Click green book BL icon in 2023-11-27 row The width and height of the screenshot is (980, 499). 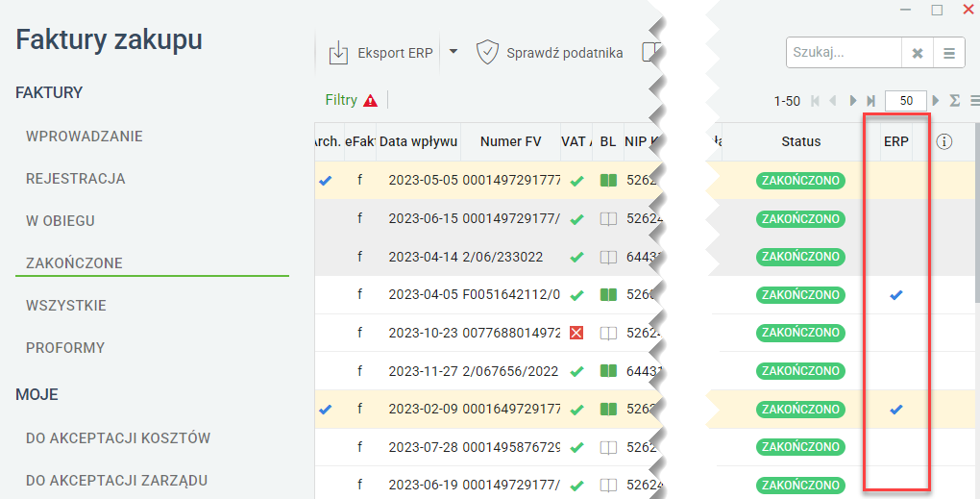coord(608,371)
